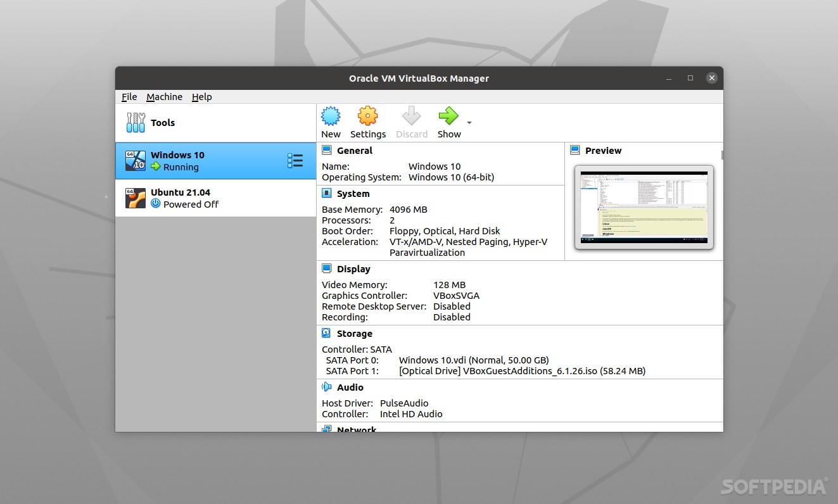838x504 pixels.
Task: Click the Storage section disk icon
Action: [x=327, y=333]
